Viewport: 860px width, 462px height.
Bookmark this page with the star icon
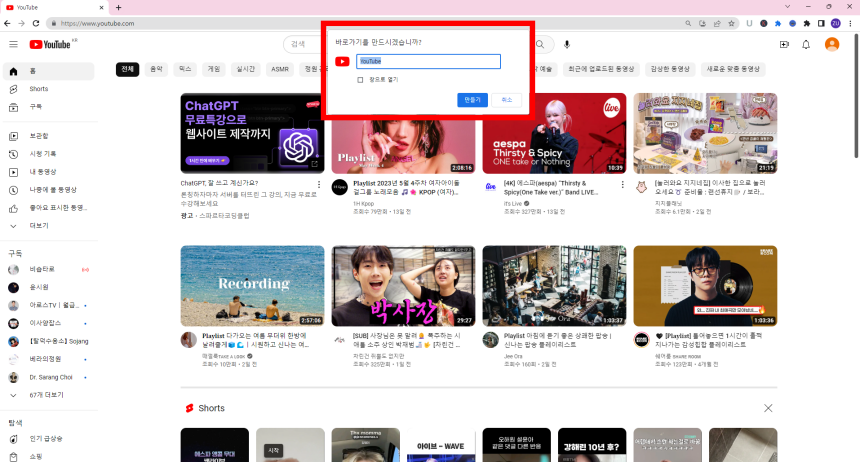[x=731, y=24]
